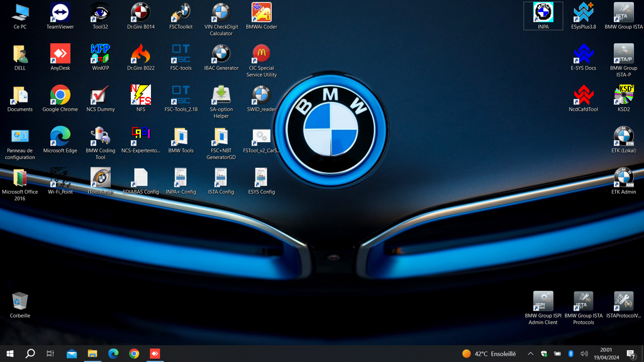This screenshot has height=362, width=644.
Task: Open BMW Group ISTA Protocols
Action: [583, 308]
